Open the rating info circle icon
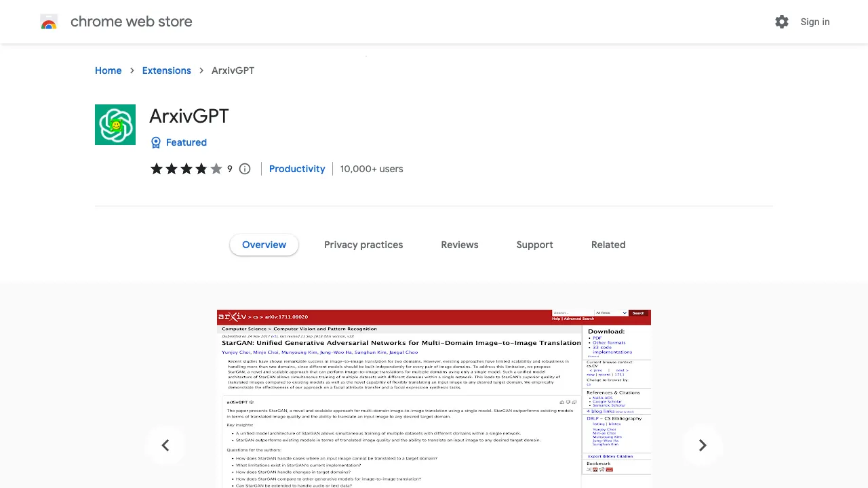The width and height of the screenshot is (868, 488). click(x=245, y=169)
